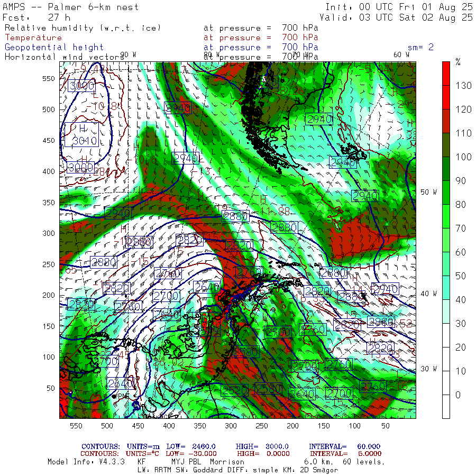476x476 pixels.
Task: Click the '6.0 km, 60 levels,' text
Action: tap(344, 462)
